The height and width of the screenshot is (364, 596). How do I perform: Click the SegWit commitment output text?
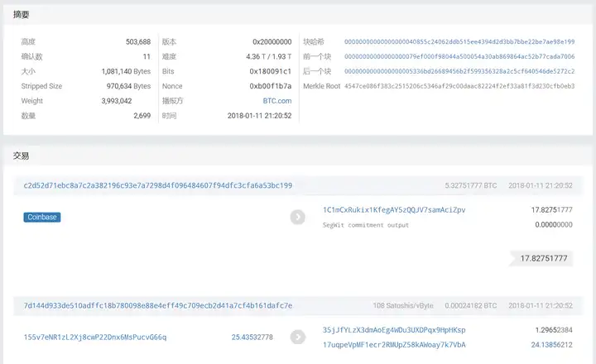point(366,225)
